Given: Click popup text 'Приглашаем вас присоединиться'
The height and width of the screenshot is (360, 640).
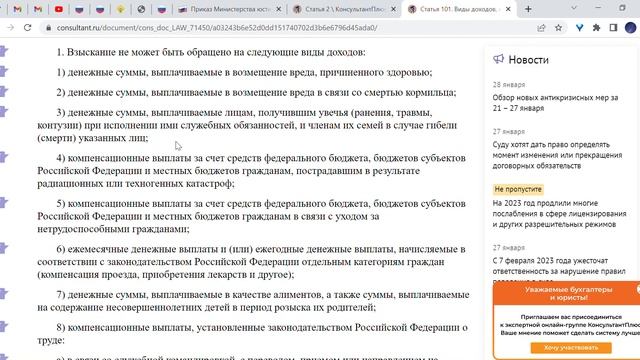Looking at the screenshot, I should (571, 317).
